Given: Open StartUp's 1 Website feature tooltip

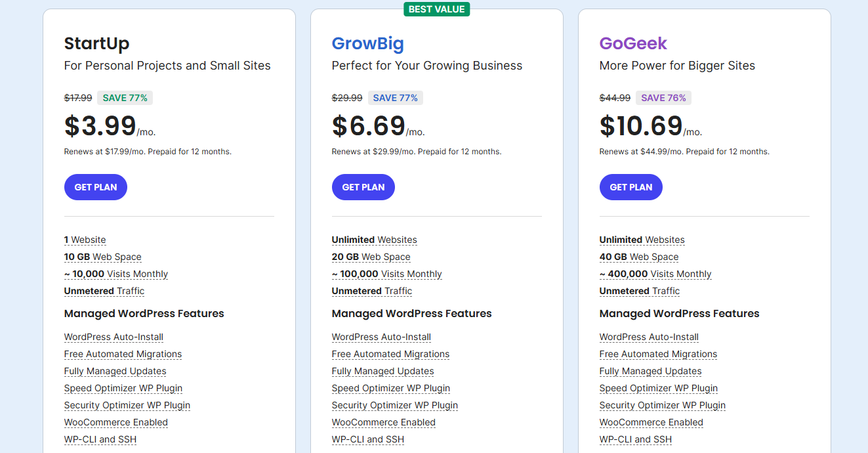Looking at the screenshot, I should coord(85,240).
